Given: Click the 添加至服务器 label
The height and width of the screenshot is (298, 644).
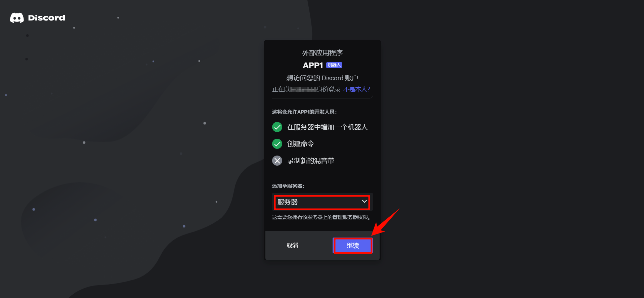Looking at the screenshot, I should click(288, 186).
